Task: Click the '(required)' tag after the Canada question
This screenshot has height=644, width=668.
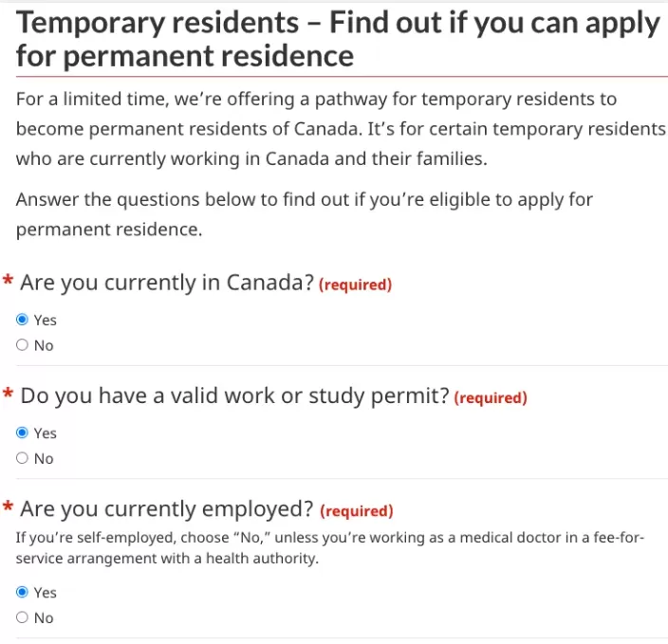Action: point(355,285)
